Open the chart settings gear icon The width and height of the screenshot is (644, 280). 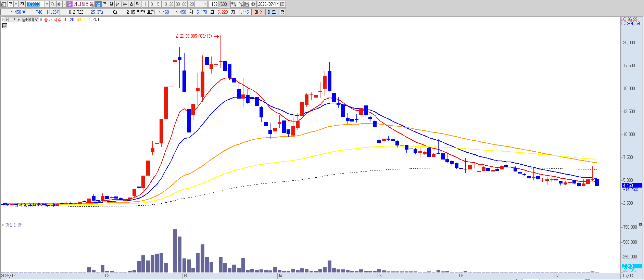[253, 4]
